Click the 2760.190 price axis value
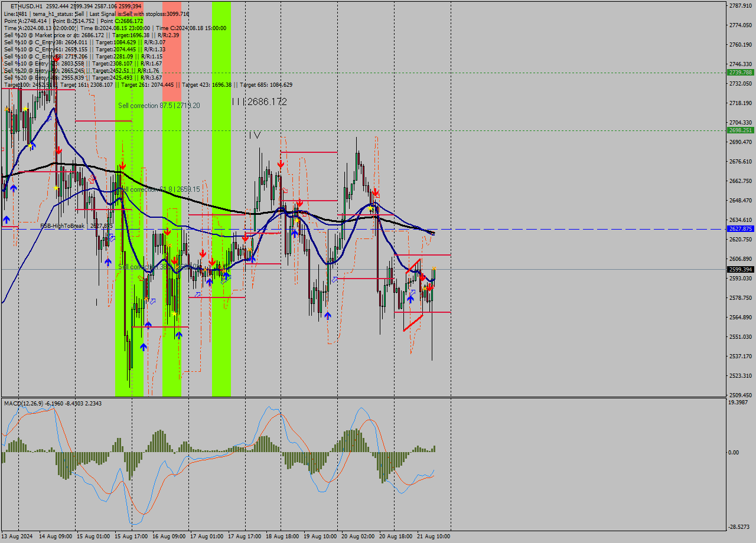Image resolution: width=756 pixels, height=543 pixels. 741,44
